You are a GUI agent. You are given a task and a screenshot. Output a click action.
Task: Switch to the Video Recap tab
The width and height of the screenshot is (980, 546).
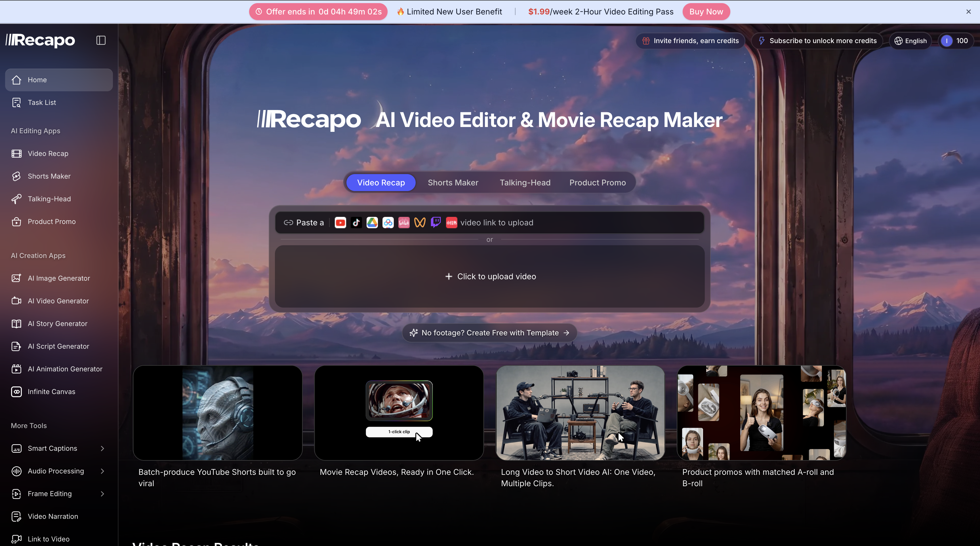click(x=381, y=183)
